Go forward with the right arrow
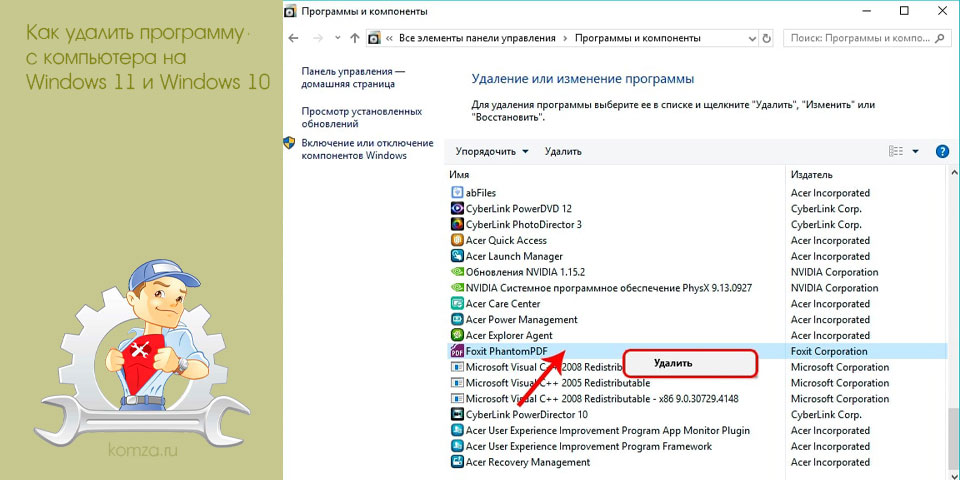Viewport: 960px width, 480px height. (317, 38)
